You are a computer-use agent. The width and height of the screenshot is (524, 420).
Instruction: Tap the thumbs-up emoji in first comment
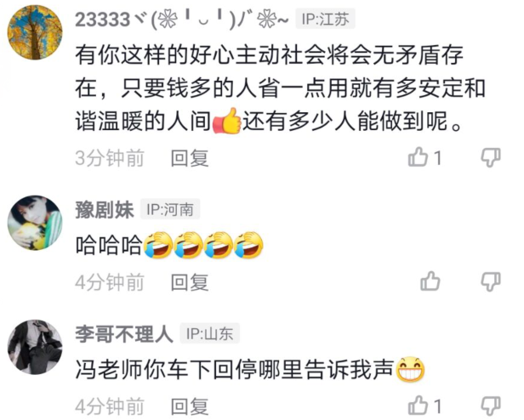point(227,121)
